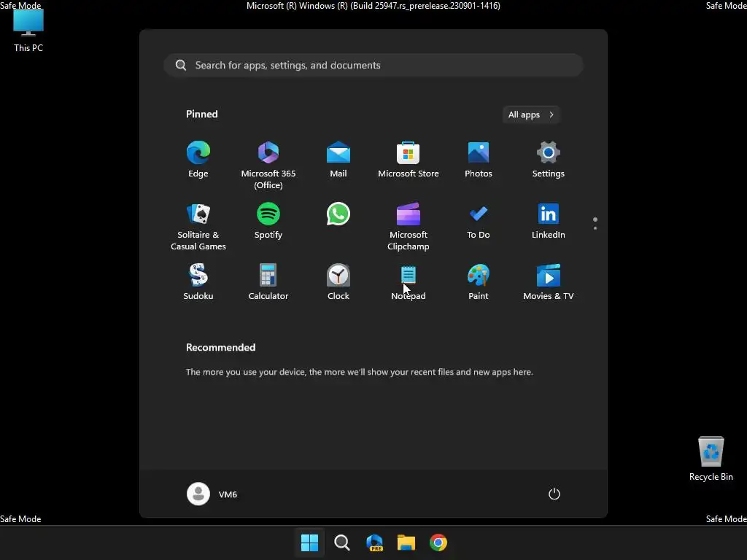The width and height of the screenshot is (747, 560).
Task: Click the Recommended section heading
Action: tap(220, 348)
